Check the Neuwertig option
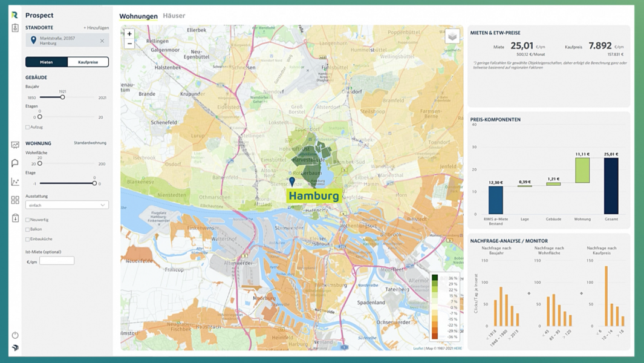The height and width of the screenshot is (363, 644). (28, 220)
